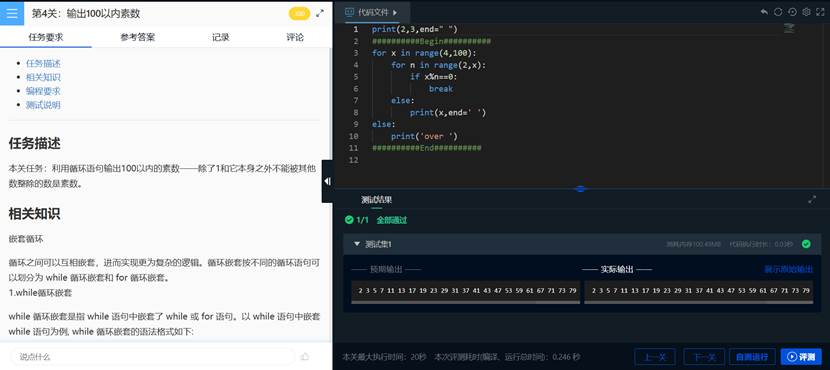The width and height of the screenshot is (830, 370).
Task: Click the 全部通过 status text
Action: (x=392, y=220)
